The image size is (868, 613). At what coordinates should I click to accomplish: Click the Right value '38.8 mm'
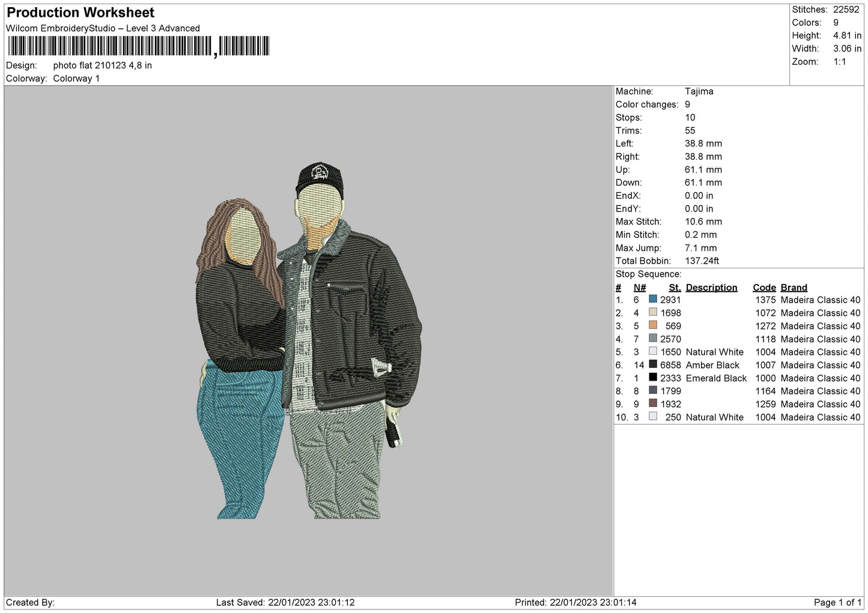[703, 157]
